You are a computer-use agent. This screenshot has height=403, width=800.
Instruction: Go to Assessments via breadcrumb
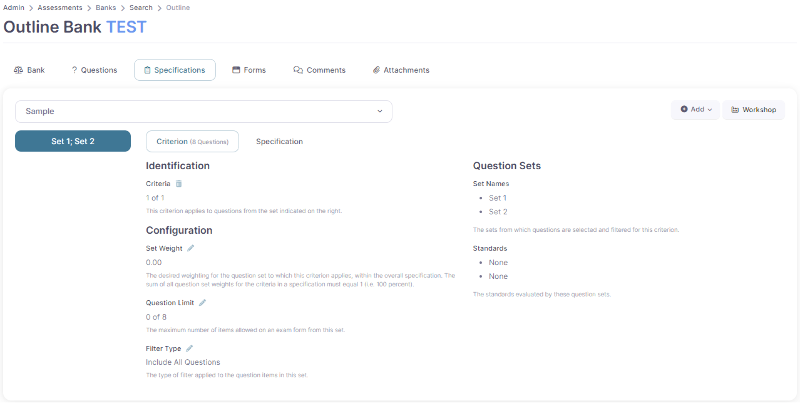61,8
